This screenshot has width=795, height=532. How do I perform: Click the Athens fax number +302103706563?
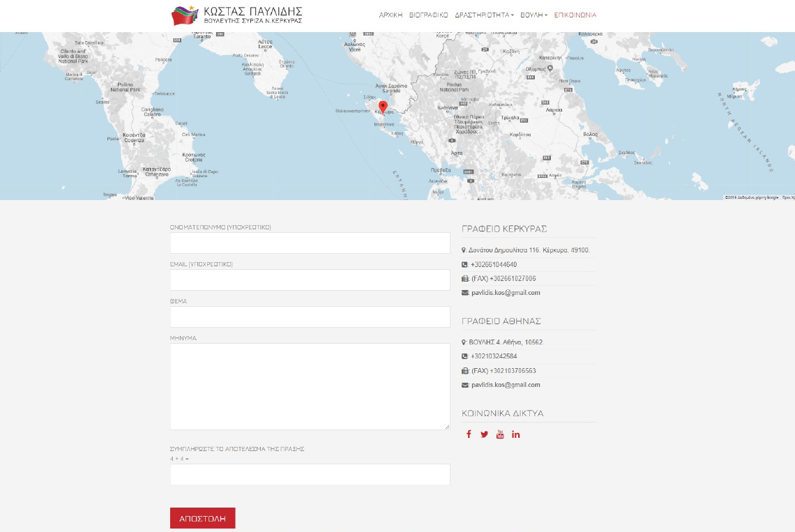(x=513, y=371)
